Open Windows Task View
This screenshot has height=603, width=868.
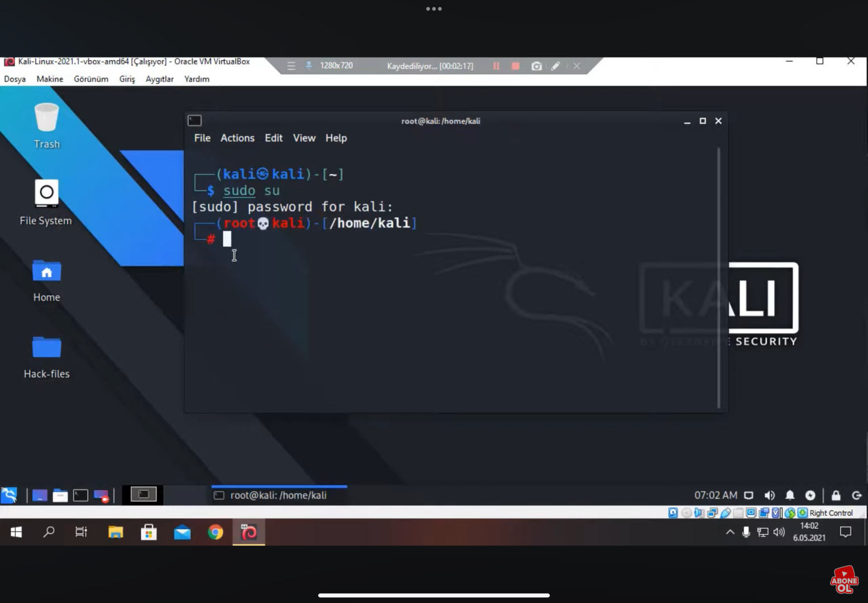81,532
